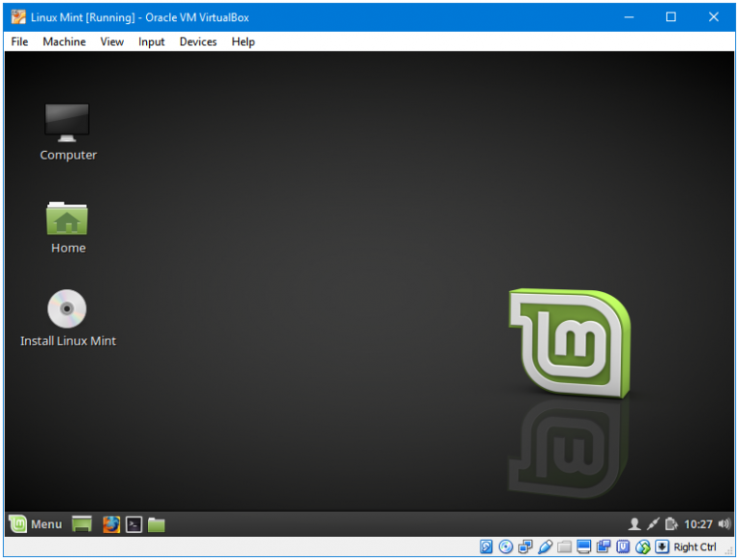The height and width of the screenshot is (560, 738).
Task: Open the Help menu
Action: [243, 42]
